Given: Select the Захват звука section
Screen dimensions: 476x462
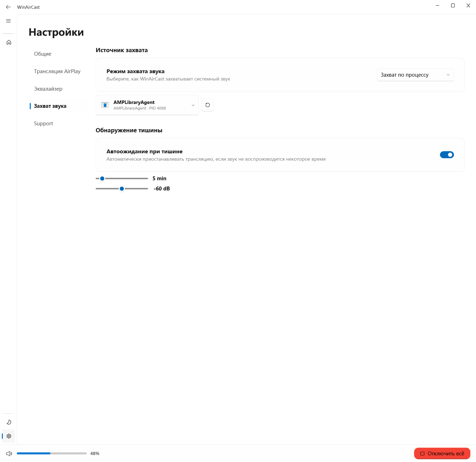Looking at the screenshot, I should [x=50, y=106].
